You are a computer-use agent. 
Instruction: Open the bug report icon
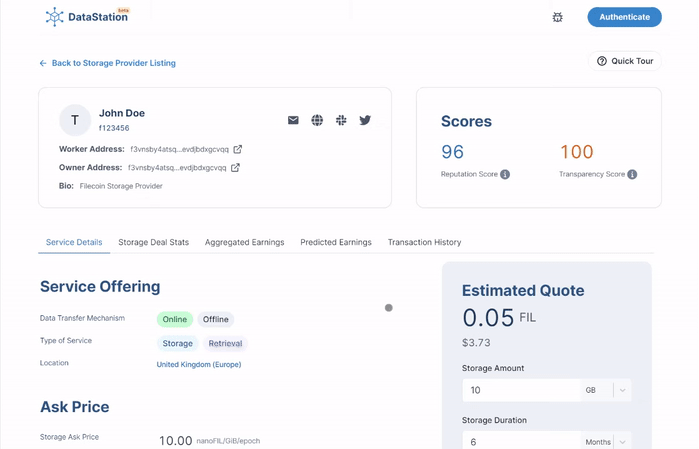click(x=557, y=17)
